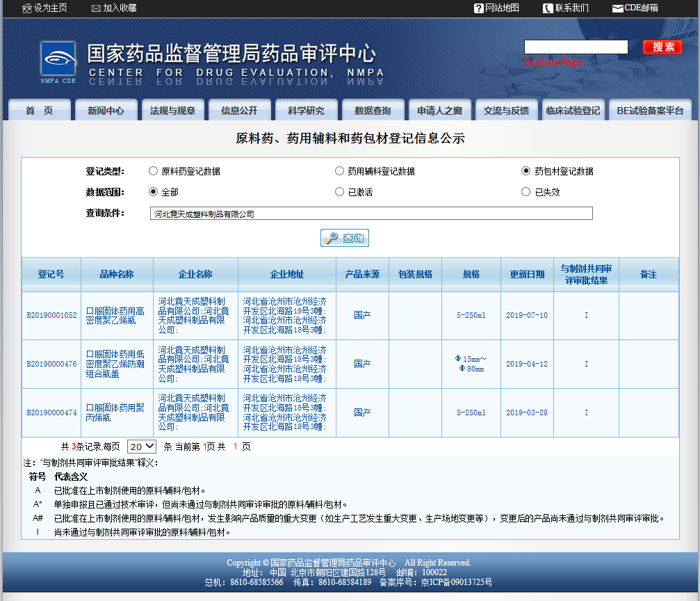This screenshot has width=700, height=601.
Task: Click the page title 原料药、药用辅料和药包材登记信息公示
Action: 350,138
